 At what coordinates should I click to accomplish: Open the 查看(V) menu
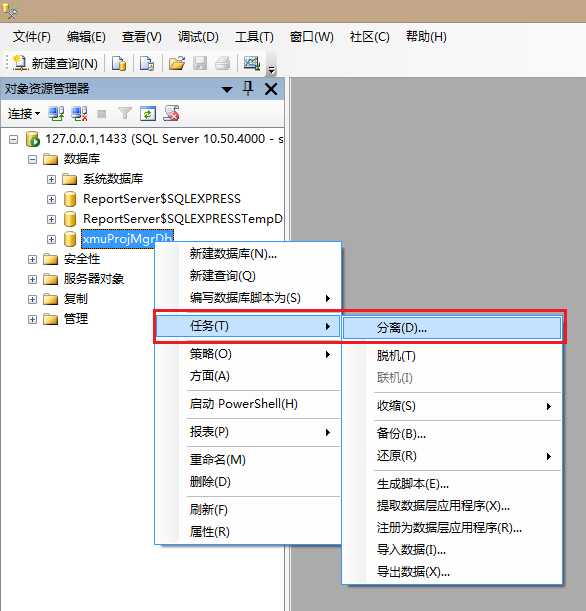(142, 37)
